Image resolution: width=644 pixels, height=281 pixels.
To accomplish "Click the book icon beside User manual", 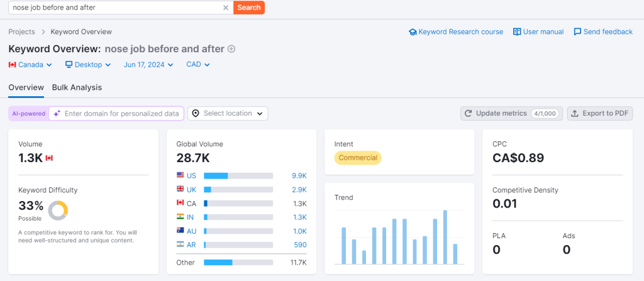I will tap(517, 31).
